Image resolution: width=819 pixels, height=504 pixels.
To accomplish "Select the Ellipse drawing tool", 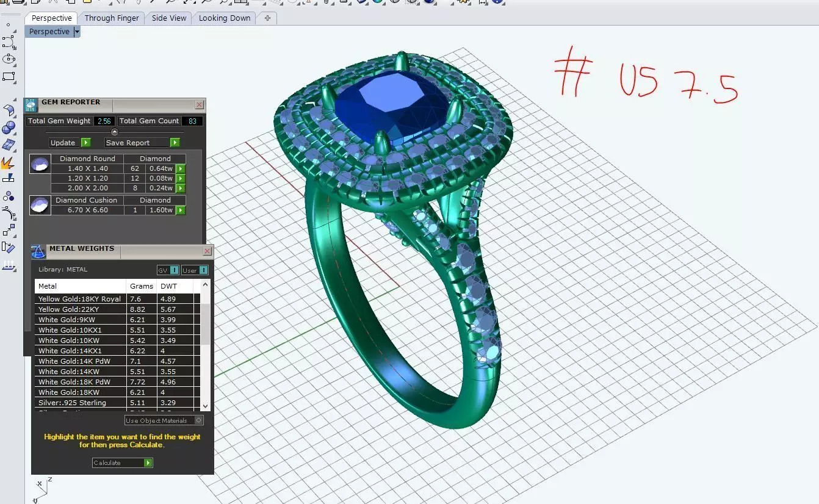I will tap(9, 59).
